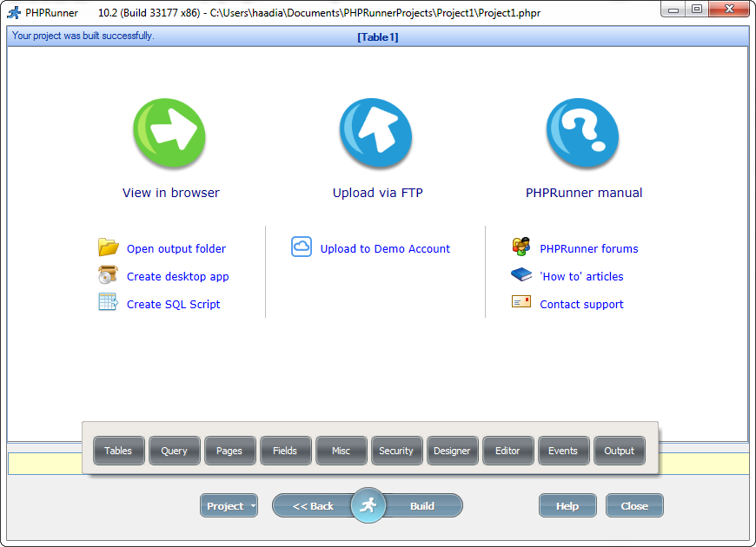This screenshot has height=547, width=756.
Task: Click the cloud icon for Demo Account upload
Action: coord(302,247)
